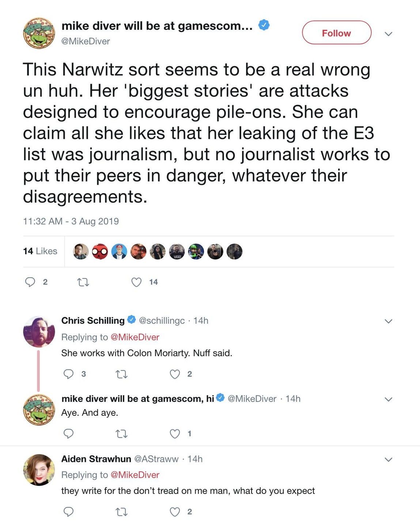Like the main tweet with 14 likes
420x521 pixels.
(136, 282)
